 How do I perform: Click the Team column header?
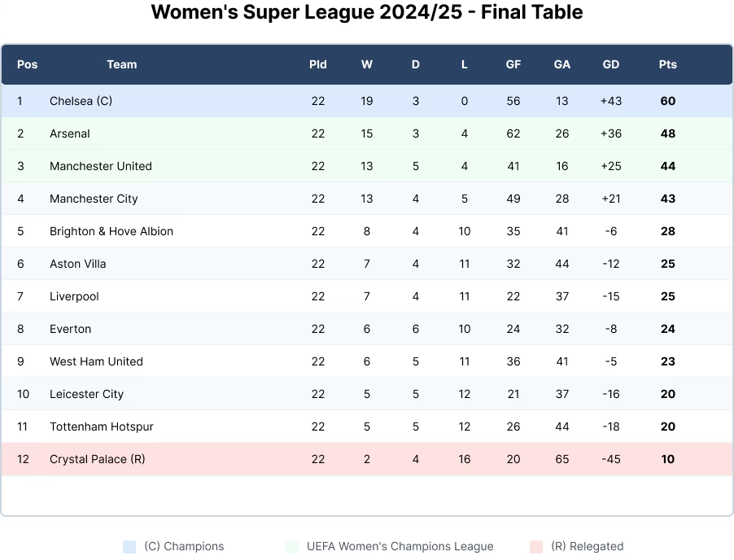click(x=122, y=64)
